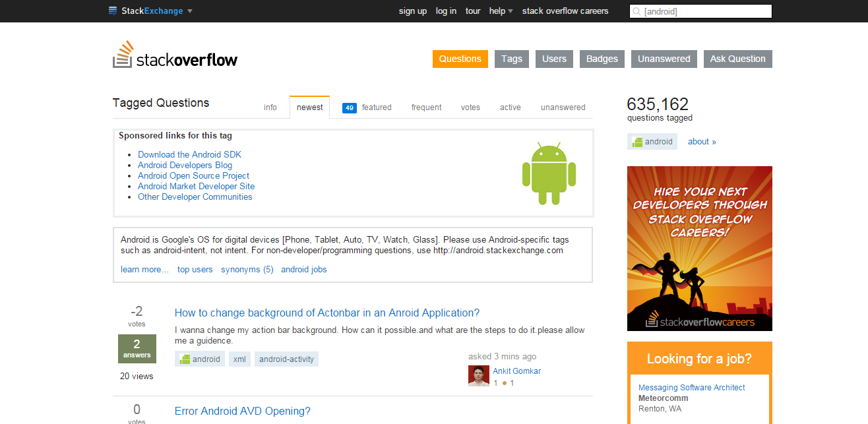The image size is (868, 424).
Task: Switch to the active tab
Action: click(510, 107)
